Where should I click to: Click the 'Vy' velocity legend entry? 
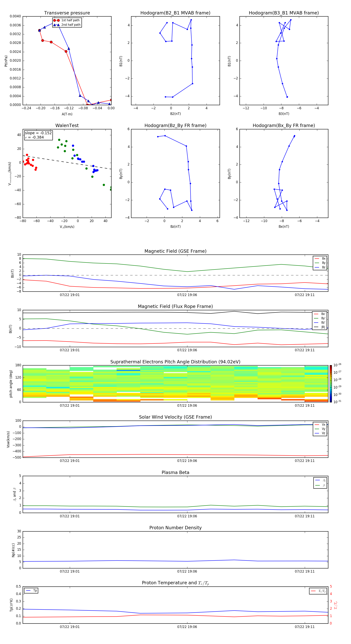[320, 429]
